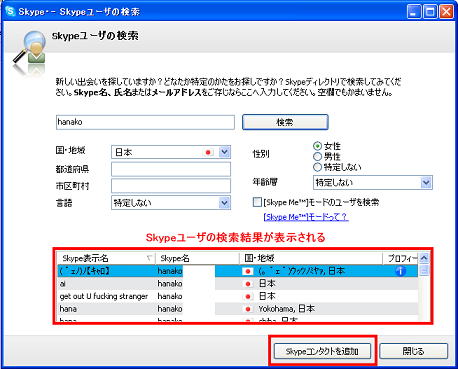
Task: Open the [Skype Me™]モードって？ link
Action: [x=306, y=217]
